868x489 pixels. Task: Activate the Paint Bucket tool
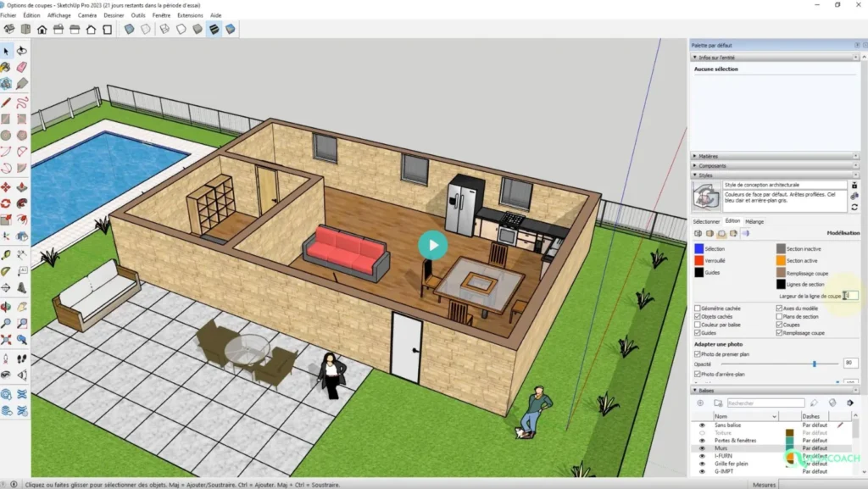(6, 67)
